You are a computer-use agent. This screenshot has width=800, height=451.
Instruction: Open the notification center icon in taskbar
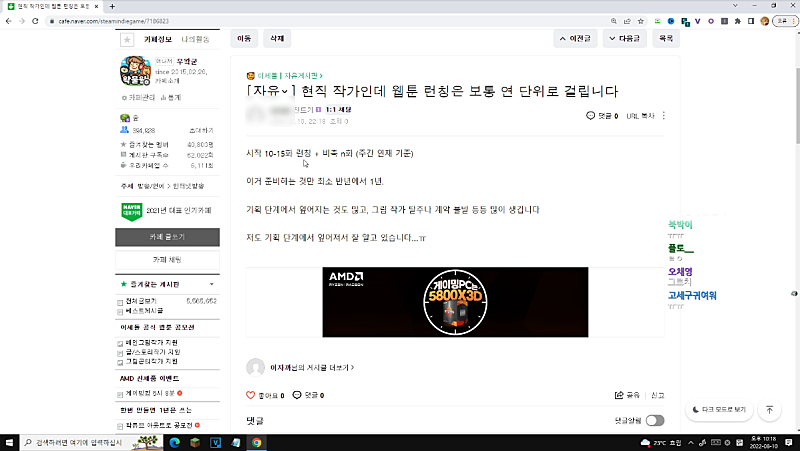(789, 442)
